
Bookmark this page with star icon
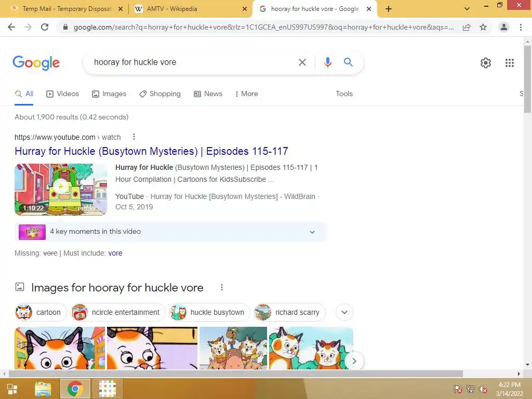[x=483, y=27]
